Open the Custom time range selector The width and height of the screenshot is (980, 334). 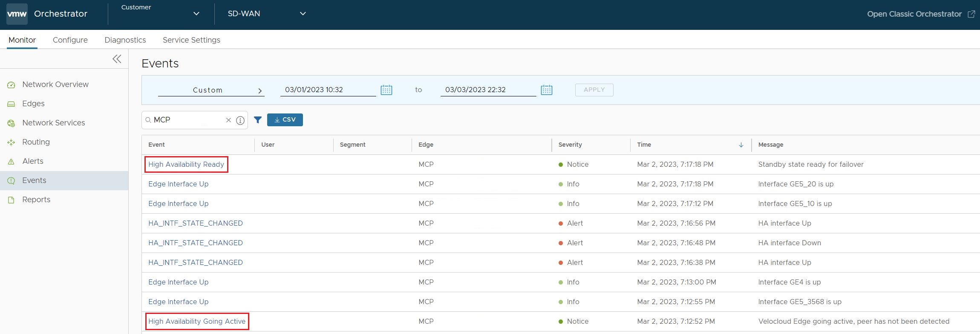(211, 90)
